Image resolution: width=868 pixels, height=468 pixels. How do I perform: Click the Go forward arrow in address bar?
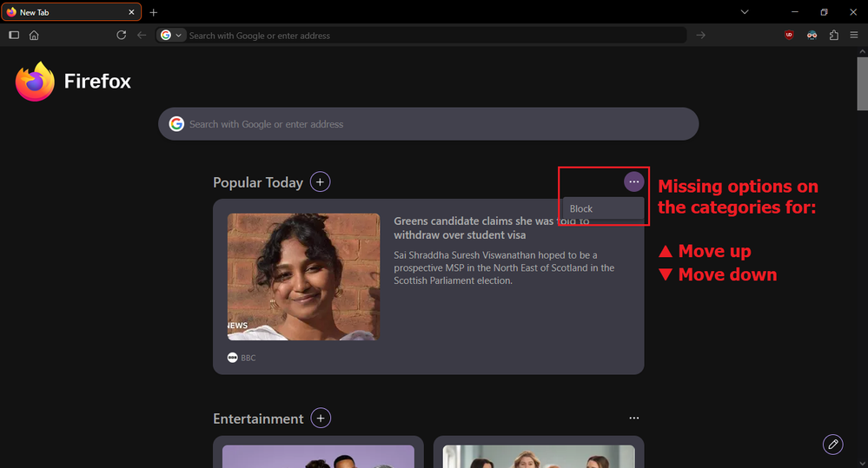tap(701, 36)
